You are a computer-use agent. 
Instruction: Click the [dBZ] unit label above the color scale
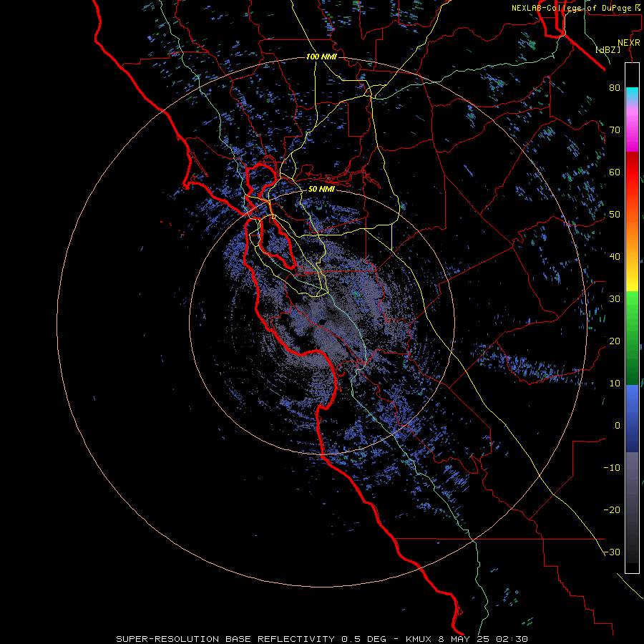pos(608,50)
